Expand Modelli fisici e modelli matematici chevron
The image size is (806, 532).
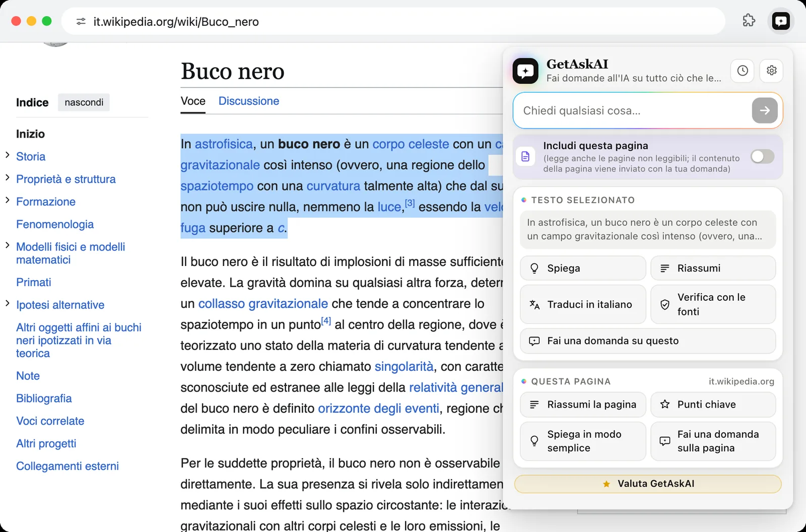(8, 246)
